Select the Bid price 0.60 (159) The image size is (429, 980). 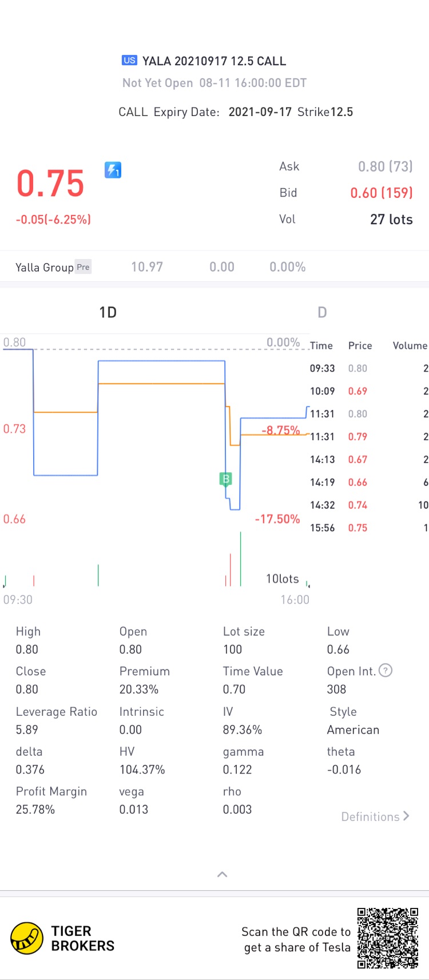tap(381, 193)
